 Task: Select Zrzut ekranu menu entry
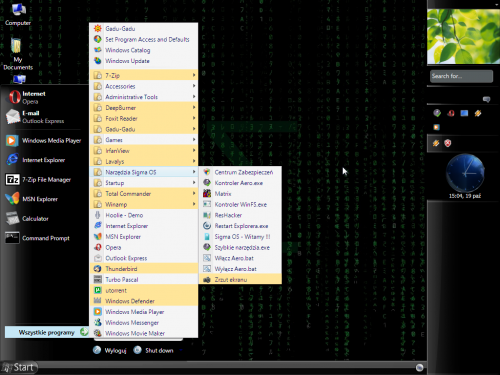(x=240, y=280)
